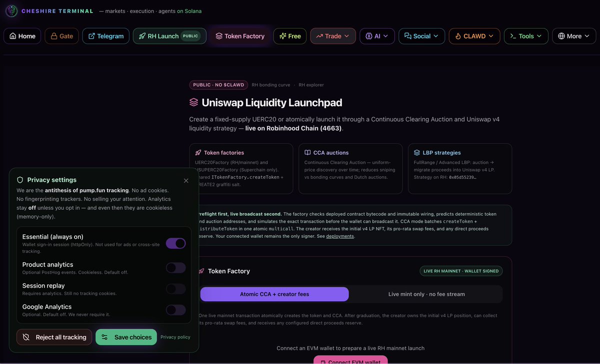Click the layers icon on LBP strategies card
Image resolution: width=600 pixels, height=364 pixels.
pyautogui.click(x=417, y=152)
